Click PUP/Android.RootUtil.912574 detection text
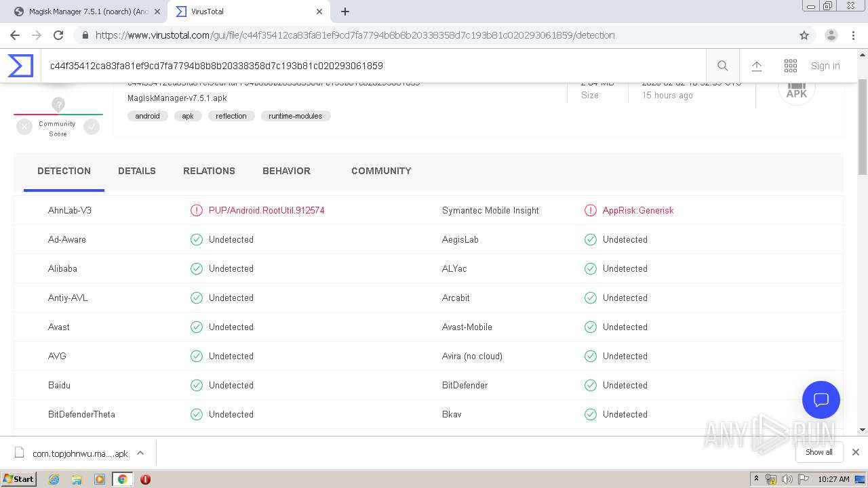Image resolution: width=868 pixels, height=488 pixels. tap(267, 211)
